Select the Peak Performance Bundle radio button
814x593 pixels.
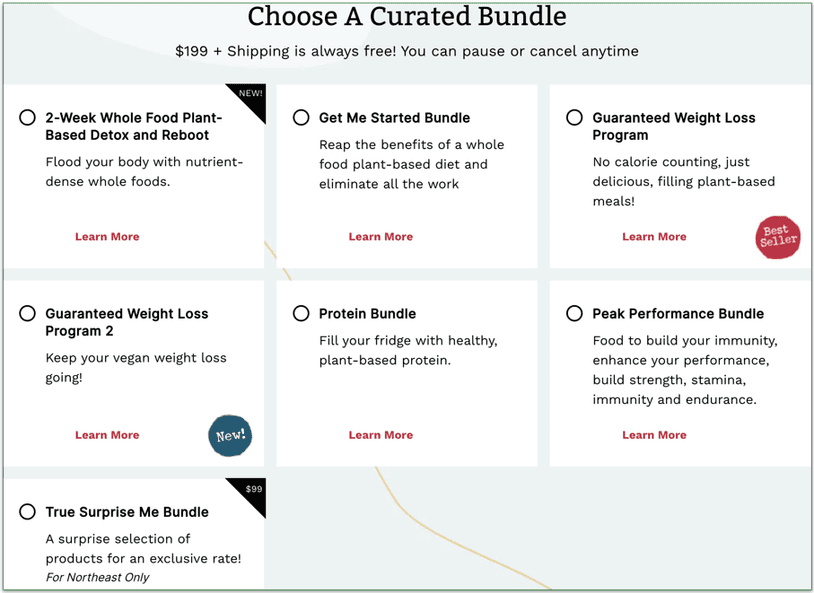574,313
